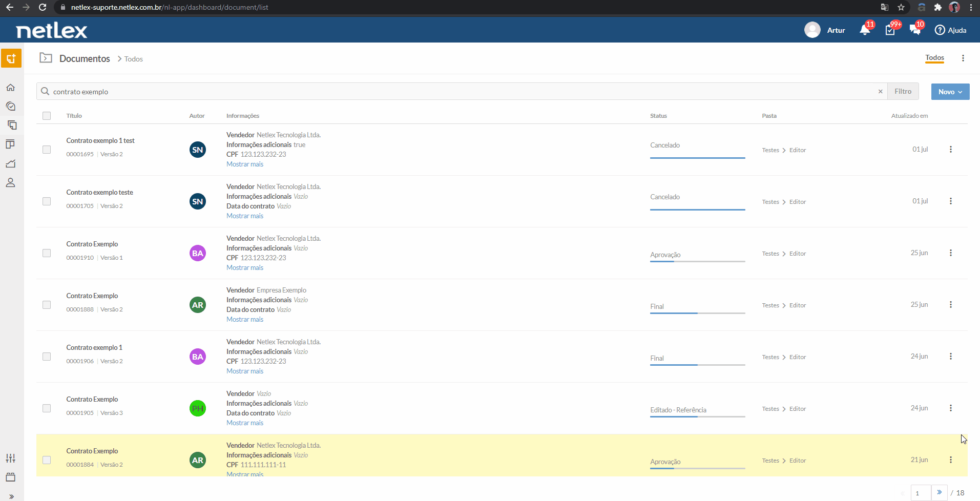Image resolution: width=980 pixels, height=501 pixels.
Task: Open the tasks check icon in sidebar
Action: tap(11, 106)
